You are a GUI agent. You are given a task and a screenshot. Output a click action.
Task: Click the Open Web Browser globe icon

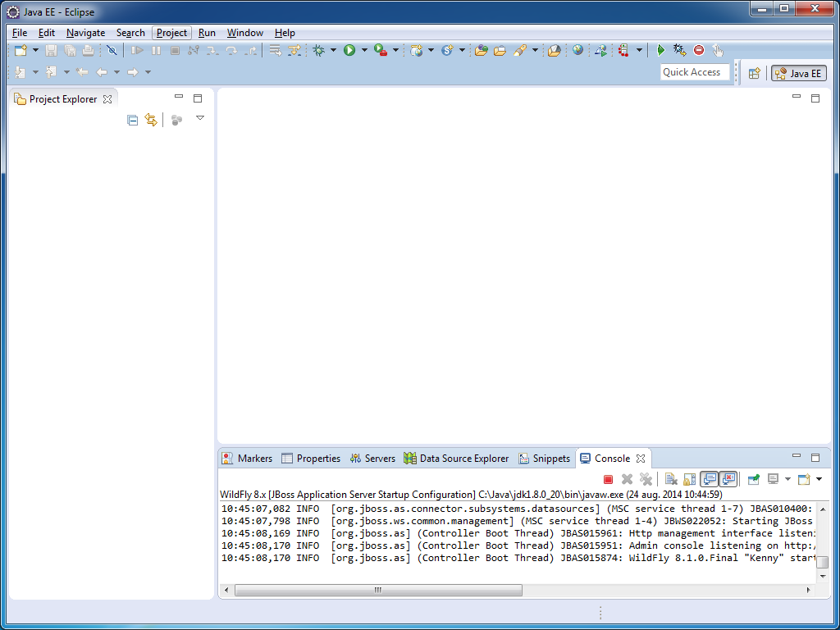pyautogui.click(x=577, y=50)
